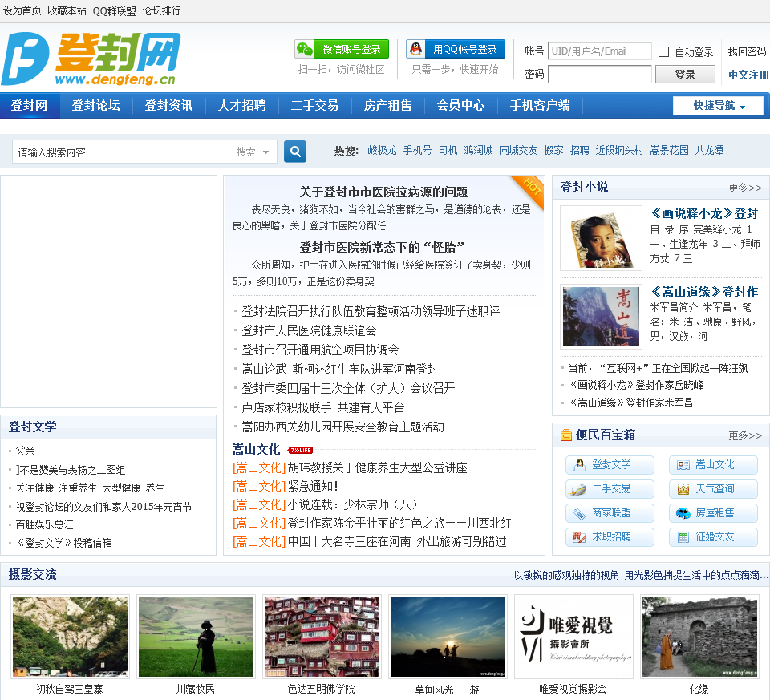Open 《画说释小龙》 novel cover thumbnail
This screenshot has height=700, width=770.
point(601,238)
